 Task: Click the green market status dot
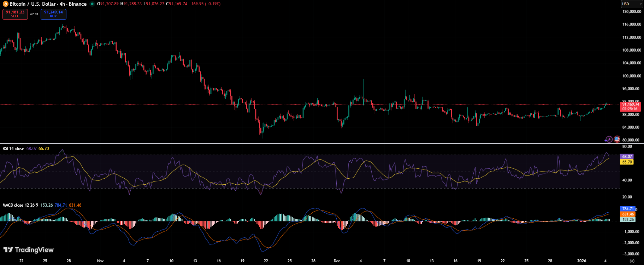click(x=92, y=4)
